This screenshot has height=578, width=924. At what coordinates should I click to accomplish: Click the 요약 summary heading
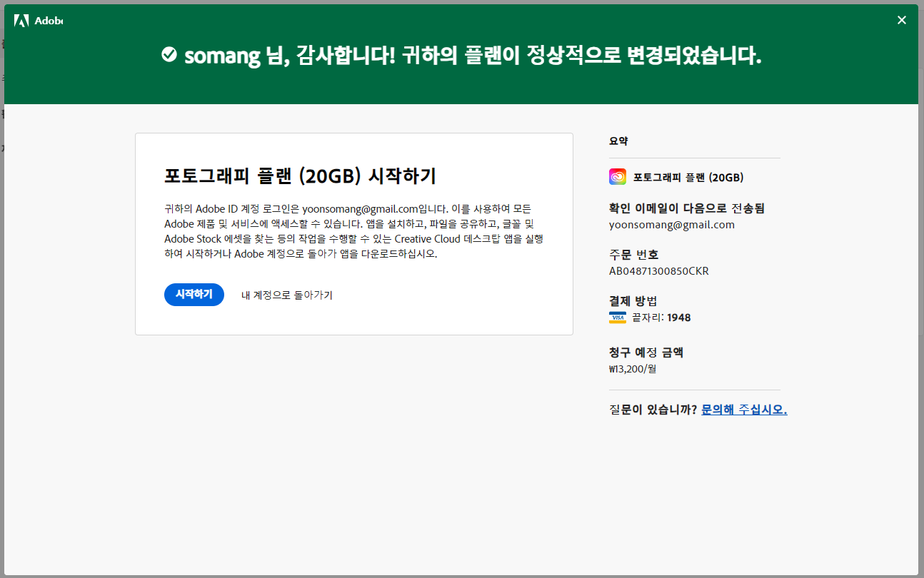tap(618, 141)
